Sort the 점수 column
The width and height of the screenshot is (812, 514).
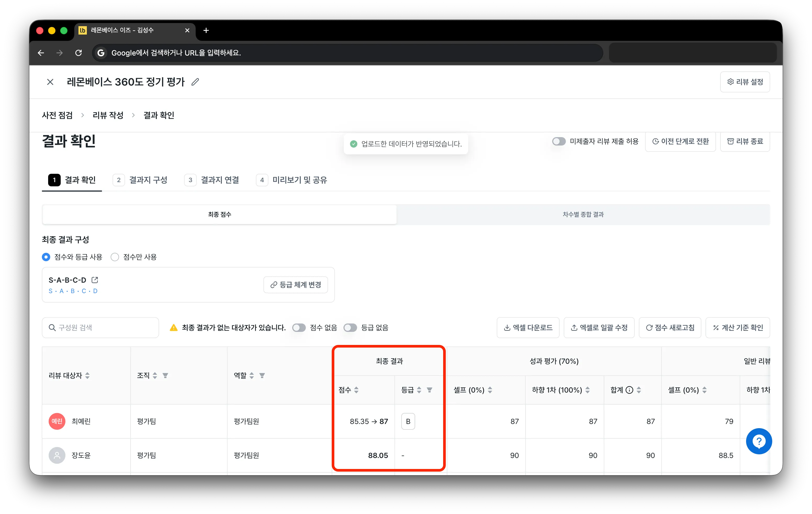pyautogui.click(x=357, y=390)
